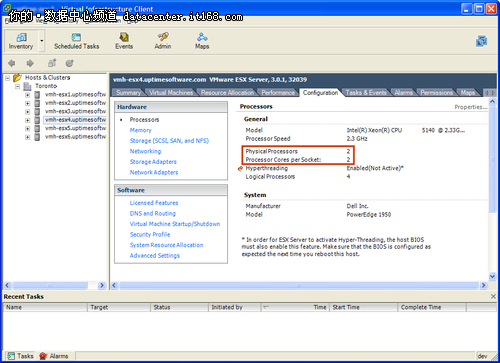Sort Recent Tasks by Initiated by column
The width and height of the screenshot is (500, 363).
click(x=234, y=307)
